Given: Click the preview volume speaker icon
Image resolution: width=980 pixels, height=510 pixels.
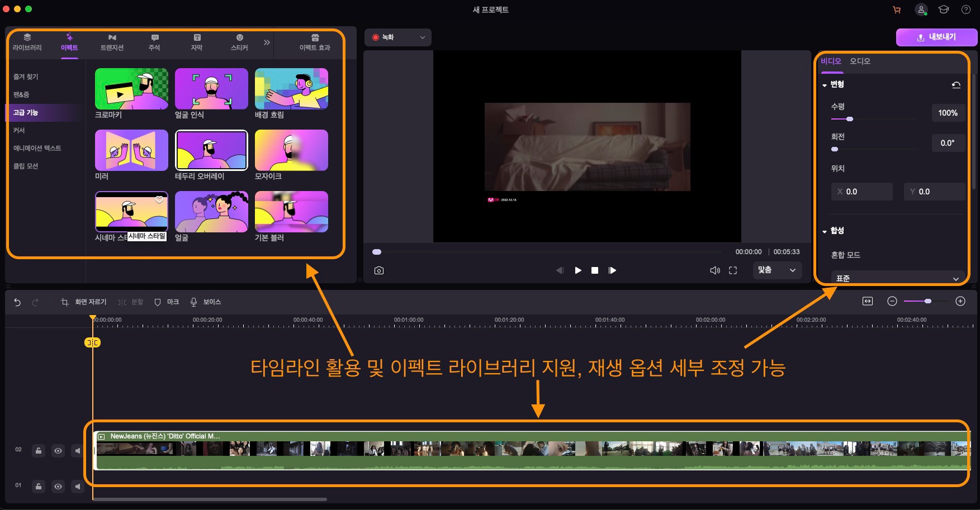Looking at the screenshot, I should tap(715, 270).
